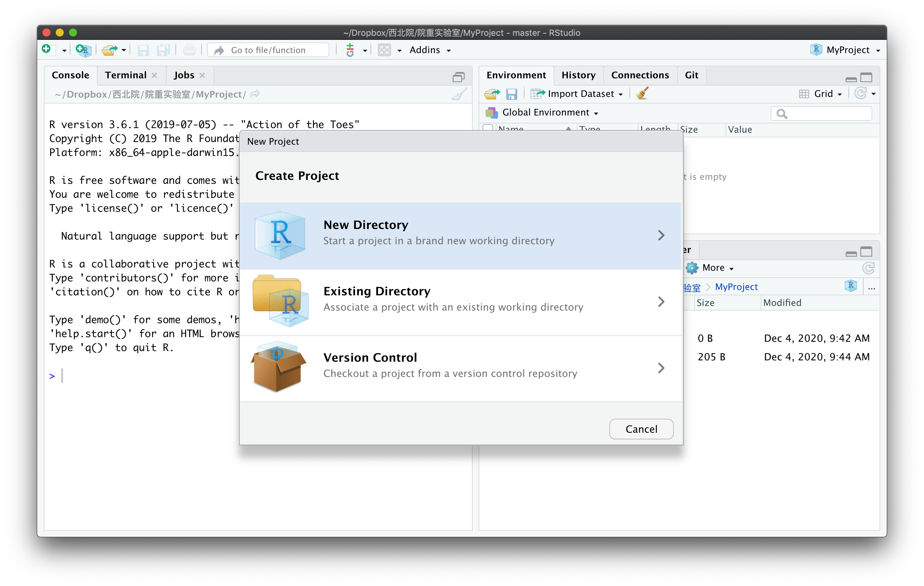
Task: Click the Files pane refresh icon
Action: (868, 268)
